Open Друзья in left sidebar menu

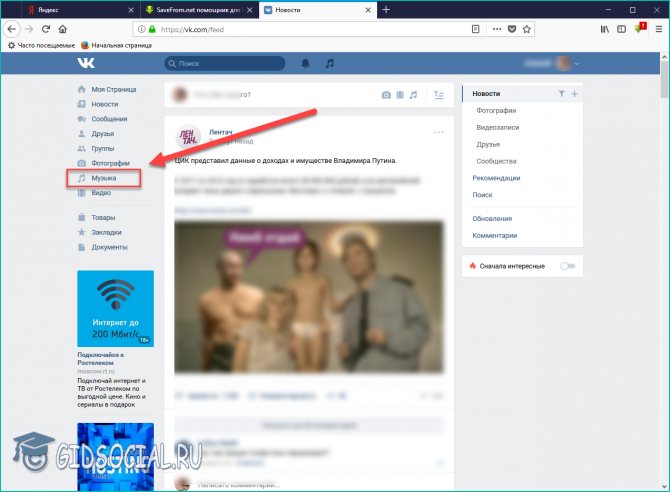pyautogui.click(x=96, y=133)
